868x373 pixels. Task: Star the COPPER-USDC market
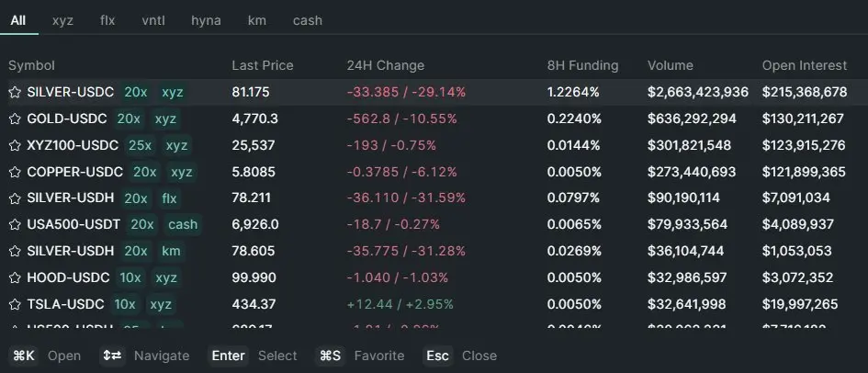tap(15, 172)
